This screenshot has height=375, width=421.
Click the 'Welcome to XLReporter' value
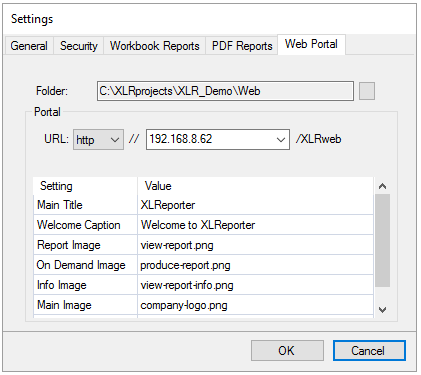[255, 225]
